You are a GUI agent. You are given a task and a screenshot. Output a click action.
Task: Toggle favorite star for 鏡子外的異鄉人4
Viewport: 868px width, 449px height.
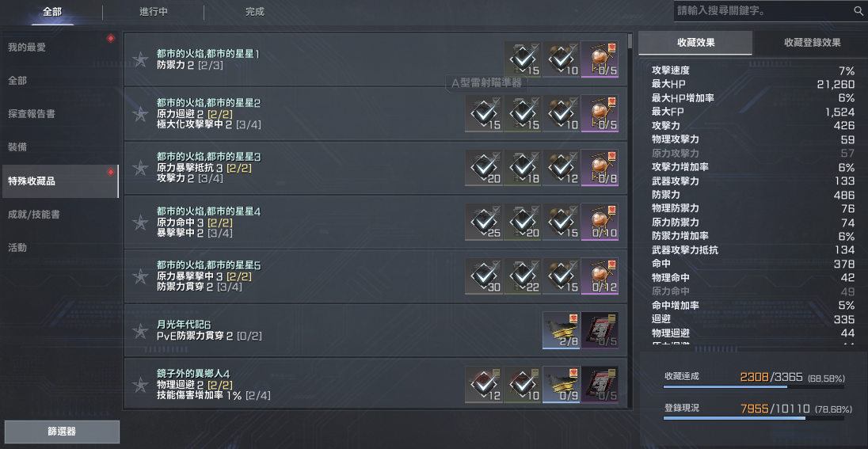tap(141, 385)
